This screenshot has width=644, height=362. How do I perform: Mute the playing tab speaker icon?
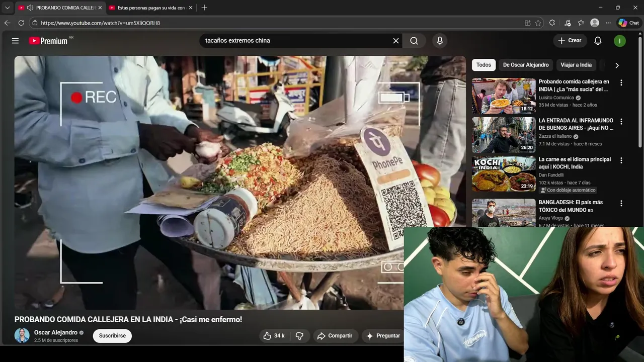click(x=30, y=8)
